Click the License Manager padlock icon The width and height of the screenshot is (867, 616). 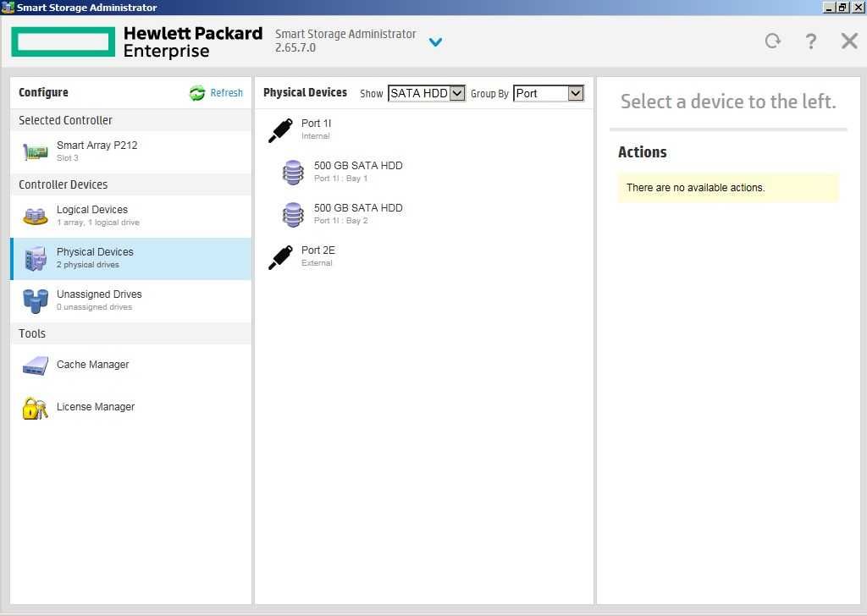tap(35, 408)
